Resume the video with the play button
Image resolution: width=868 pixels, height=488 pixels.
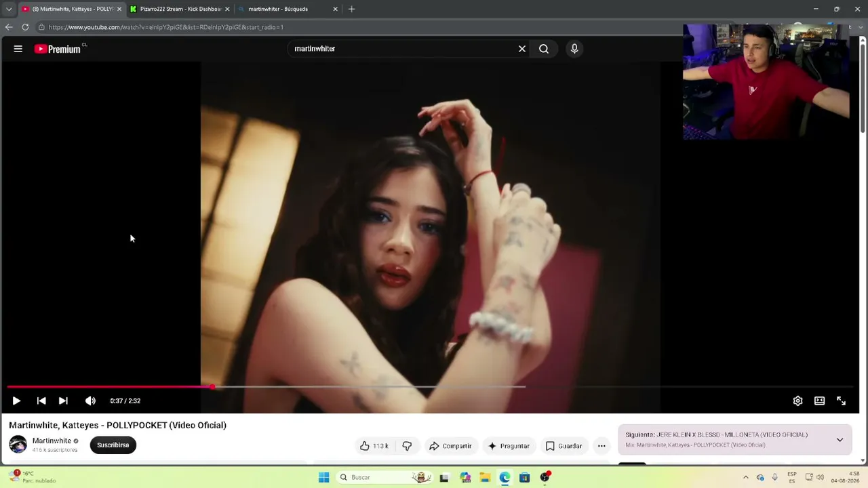click(16, 401)
